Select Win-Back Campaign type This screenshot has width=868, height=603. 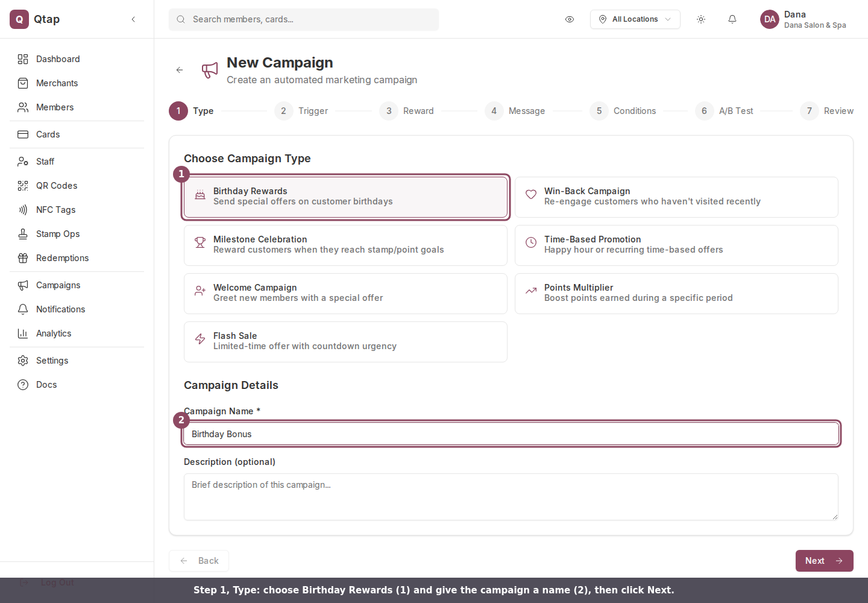click(676, 197)
